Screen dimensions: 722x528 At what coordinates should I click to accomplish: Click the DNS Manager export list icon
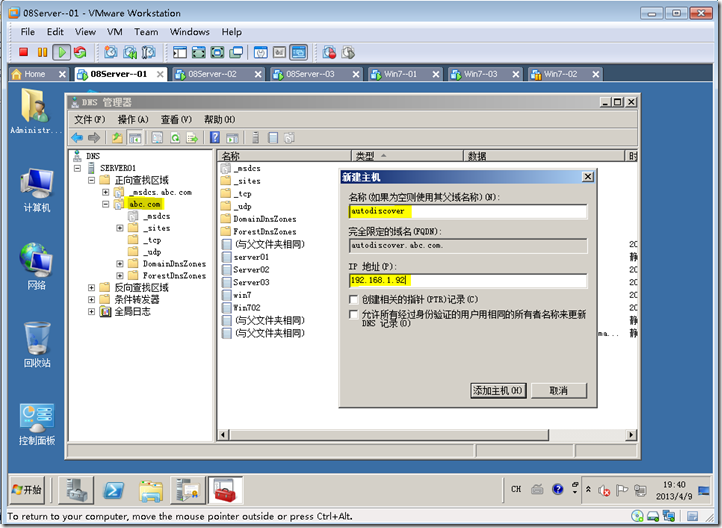[x=192, y=137]
